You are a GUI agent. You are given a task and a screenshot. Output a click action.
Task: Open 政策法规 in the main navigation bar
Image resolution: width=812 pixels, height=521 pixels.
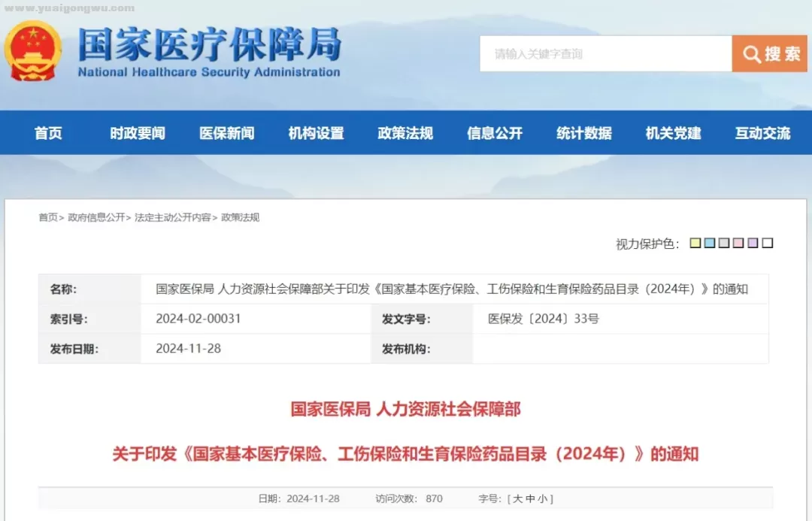point(405,133)
